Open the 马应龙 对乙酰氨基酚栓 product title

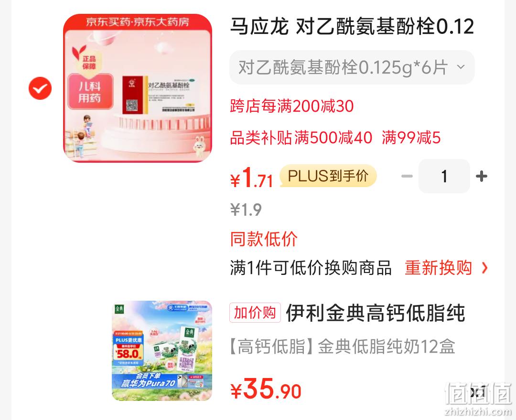pyautogui.click(x=352, y=27)
